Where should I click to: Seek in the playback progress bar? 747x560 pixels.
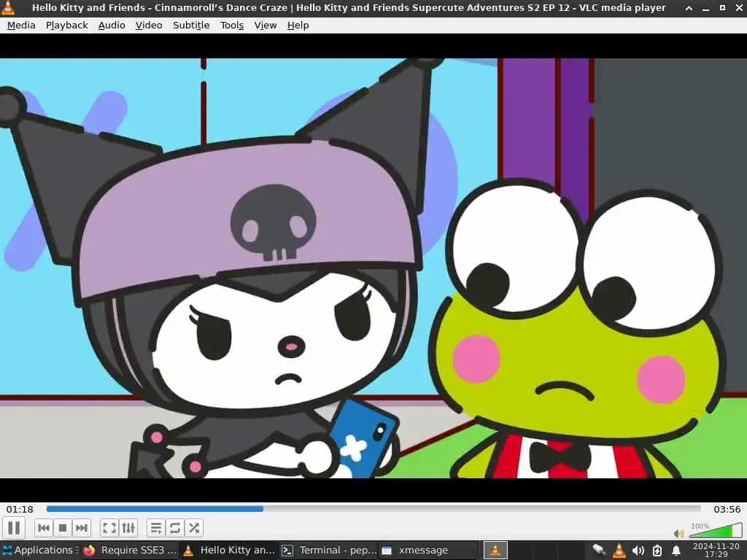click(373, 508)
